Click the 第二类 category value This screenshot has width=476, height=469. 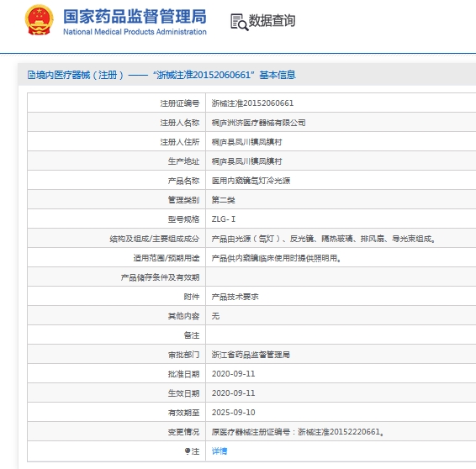(x=223, y=200)
